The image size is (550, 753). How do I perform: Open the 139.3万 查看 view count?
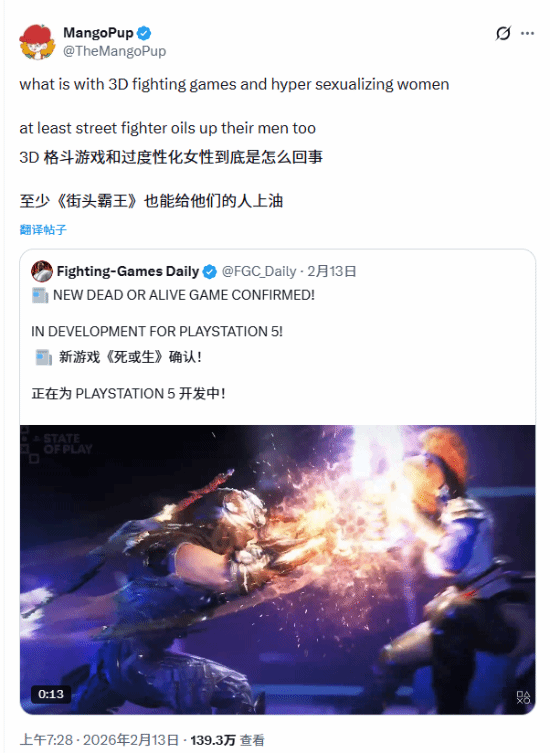[227, 740]
